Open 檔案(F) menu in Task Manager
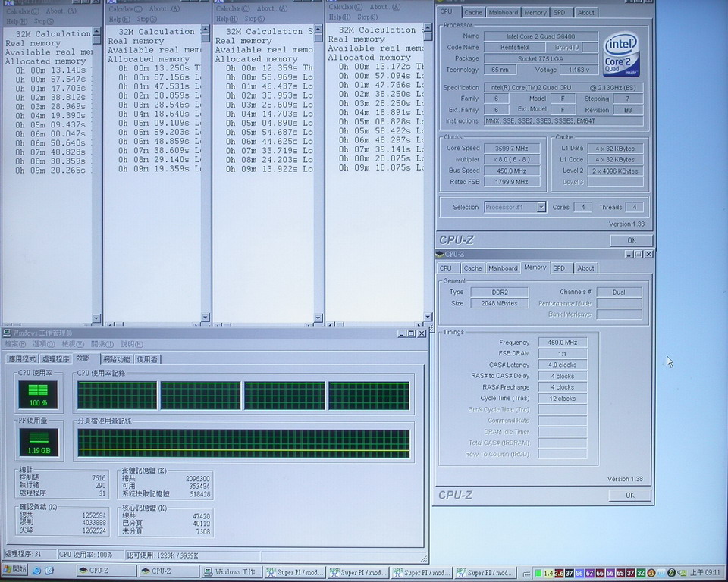This screenshot has width=728, height=582. click(x=15, y=344)
